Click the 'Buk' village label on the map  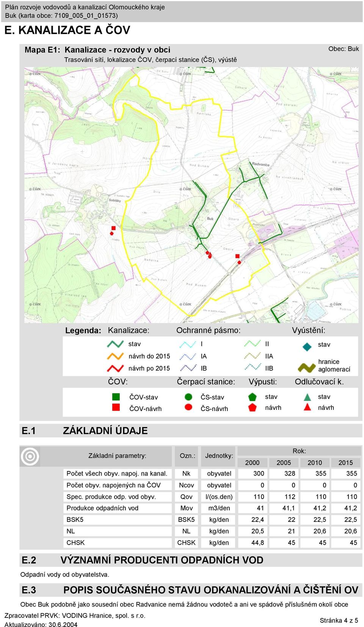pyautogui.click(x=210, y=219)
